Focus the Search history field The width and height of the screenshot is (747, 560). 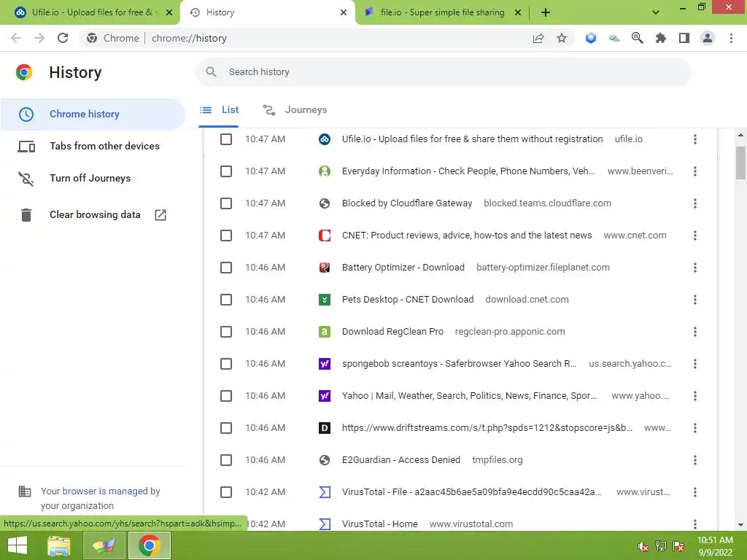[443, 72]
